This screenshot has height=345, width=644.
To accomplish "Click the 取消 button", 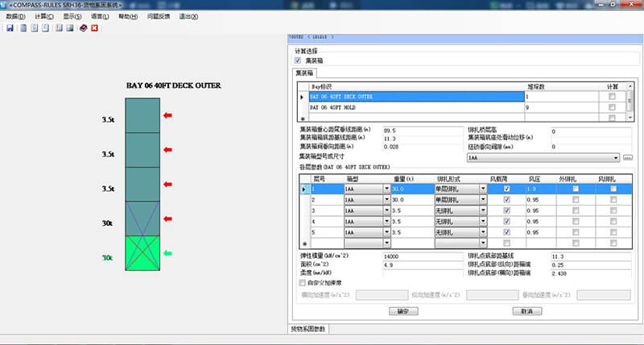I will (527, 311).
